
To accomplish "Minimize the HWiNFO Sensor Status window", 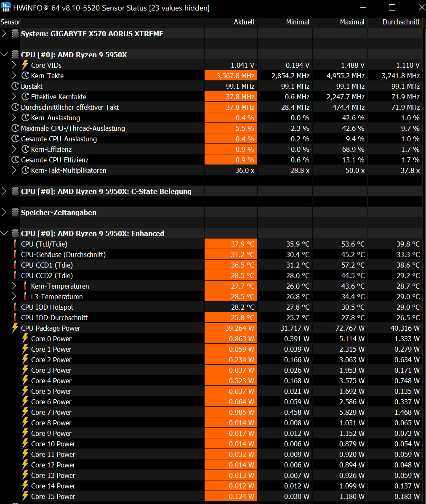I will [x=363, y=8].
